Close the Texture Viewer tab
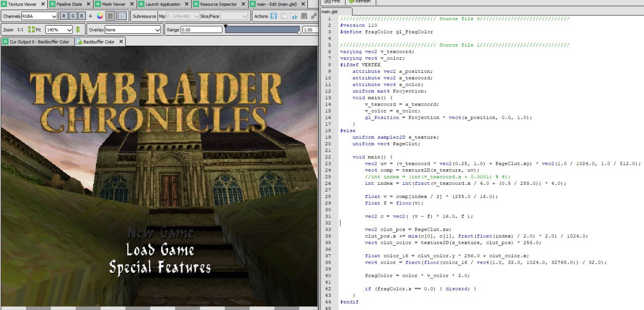This screenshot has height=310, width=644. (x=43, y=4)
